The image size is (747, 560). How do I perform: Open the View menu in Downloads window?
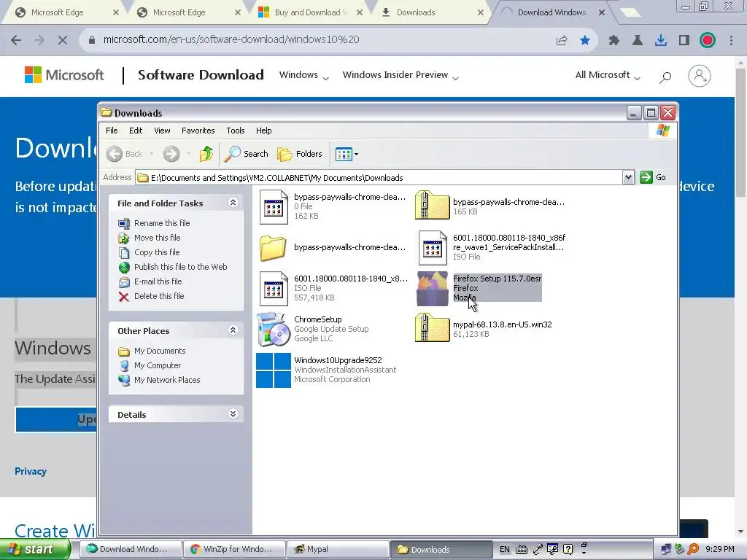coord(162,131)
